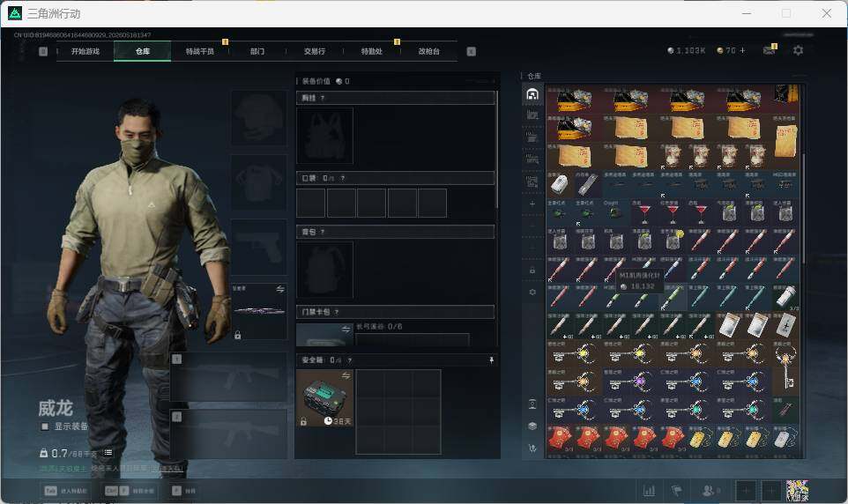Select the equipped melee knife slot
Viewport: 848px width, 504px height.
click(x=259, y=312)
